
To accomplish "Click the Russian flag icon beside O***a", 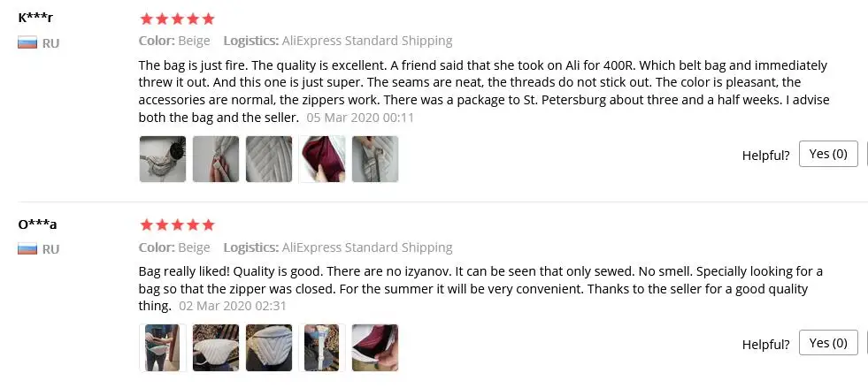I will [x=27, y=248].
